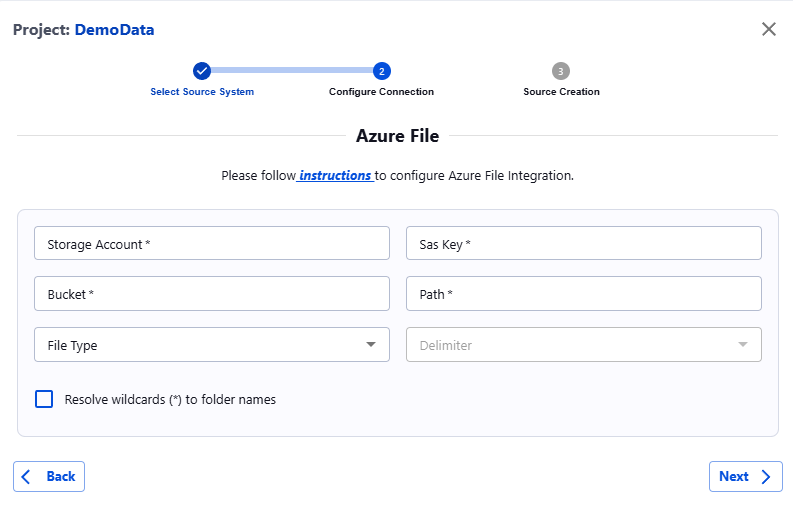Focus the Storage Account input field
Screen dimensions: 793x505
[212, 243]
